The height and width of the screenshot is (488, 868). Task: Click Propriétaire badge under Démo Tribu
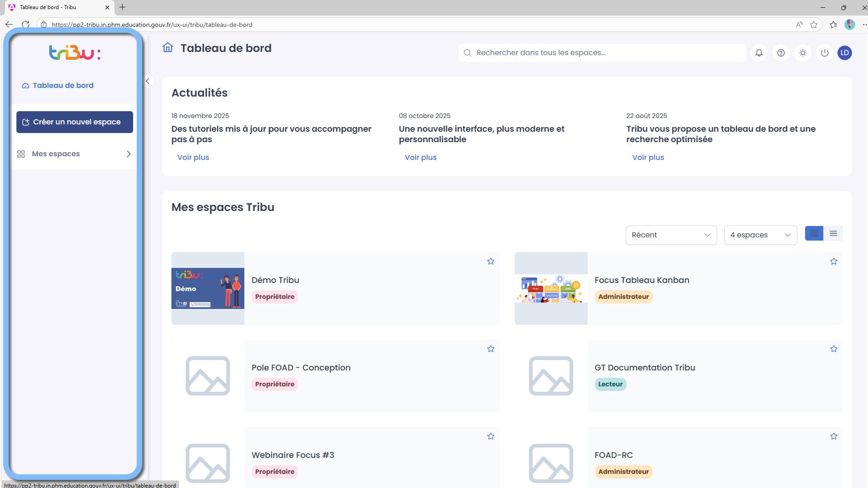(x=275, y=297)
